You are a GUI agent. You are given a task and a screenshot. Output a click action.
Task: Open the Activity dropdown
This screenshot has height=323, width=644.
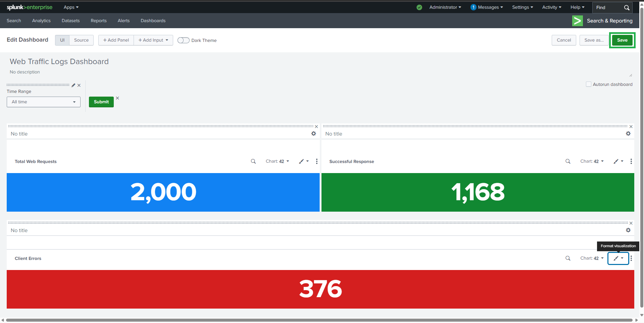(552, 7)
